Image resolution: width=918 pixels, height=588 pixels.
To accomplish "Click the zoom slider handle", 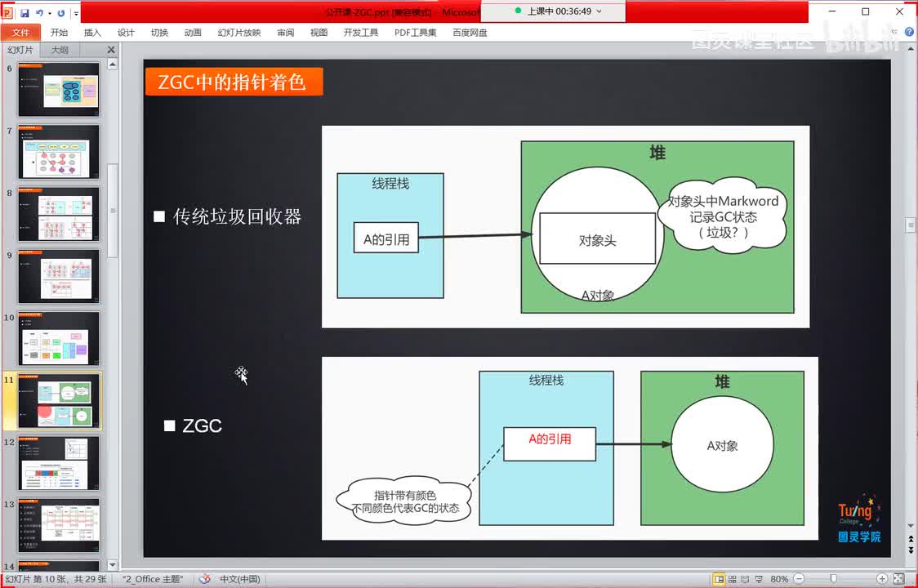I will tap(834, 579).
